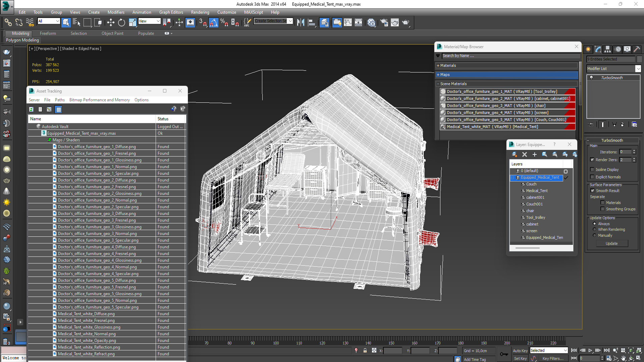644x362 pixels.
Task: Switch Asset Tracking to table view
Action: pyautogui.click(x=59, y=109)
